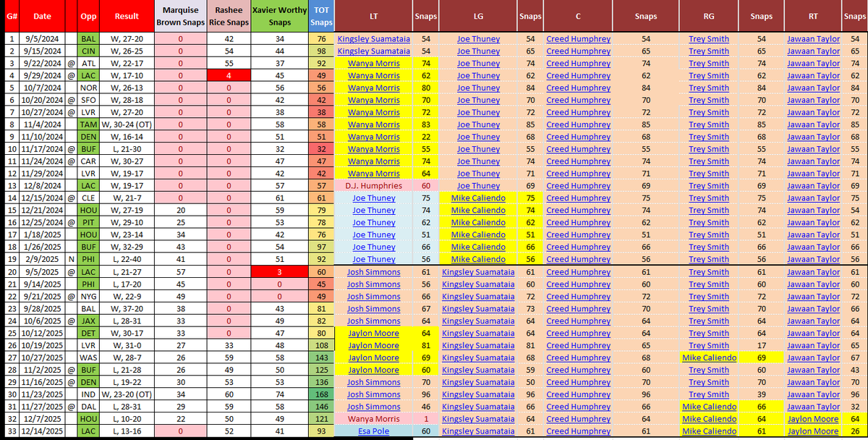Select the RG column header
Screen dimensions: 868x440
pyautogui.click(x=709, y=16)
